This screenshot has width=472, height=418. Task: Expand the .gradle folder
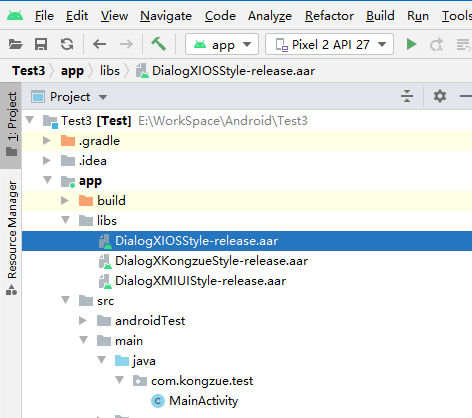click(x=47, y=141)
